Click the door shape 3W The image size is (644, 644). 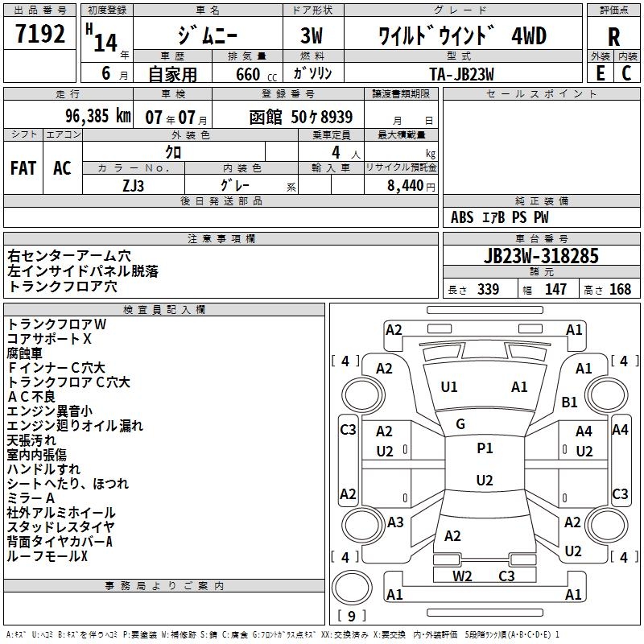312,35
